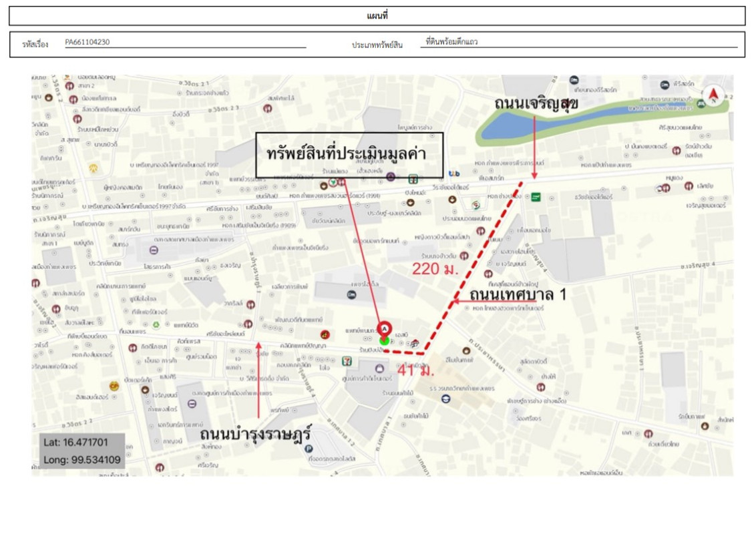This screenshot has height=534, width=756.
Task: Click the ถนนบำรุงราษฎร์ road label
Action: pos(256,433)
